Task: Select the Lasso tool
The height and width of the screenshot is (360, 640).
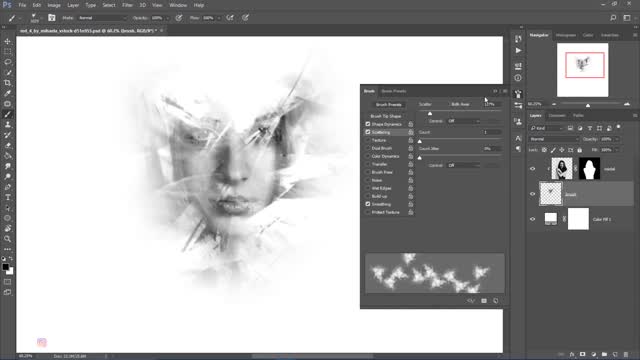Action: click(x=7, y=62)
